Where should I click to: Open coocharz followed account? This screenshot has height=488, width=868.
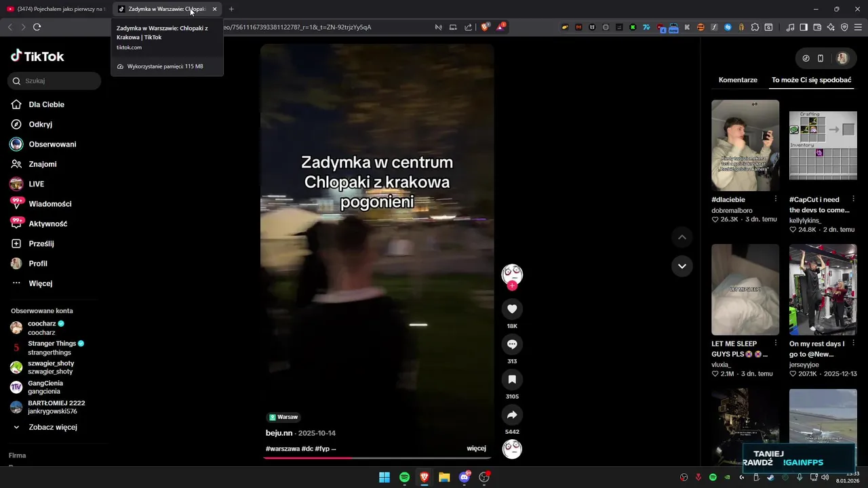click(46, 328)
